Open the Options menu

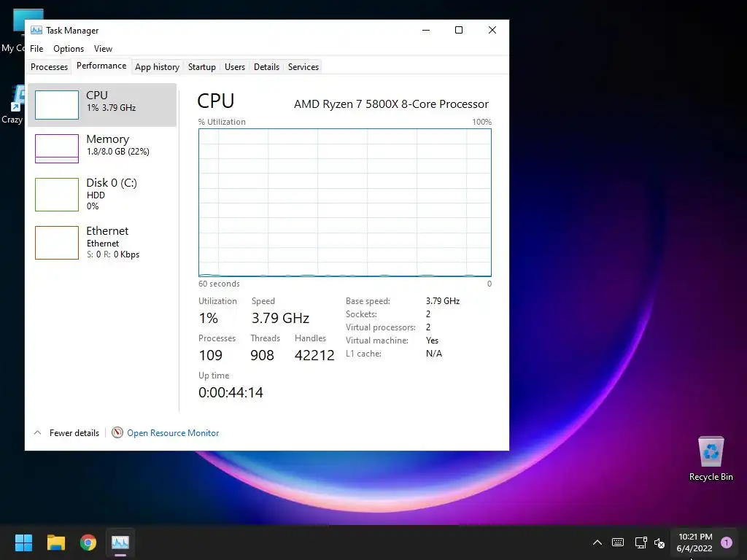(x=69, y=49)
